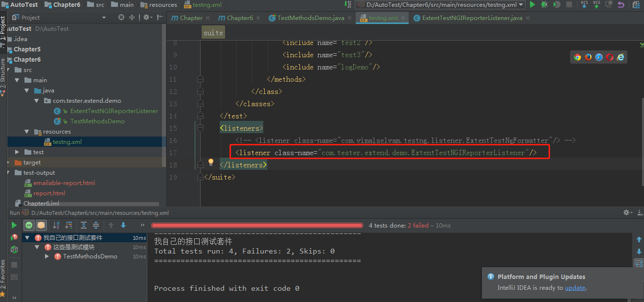The width and height of the screenshot is (644, 302).
Task: Switch to Chapter6 editor tab
Action: pyautogui.click(x=239, y=18)
